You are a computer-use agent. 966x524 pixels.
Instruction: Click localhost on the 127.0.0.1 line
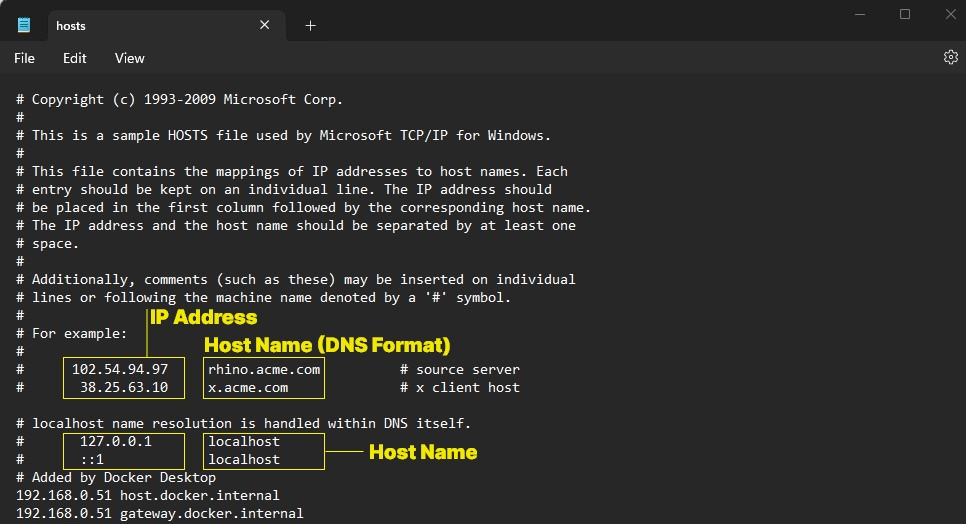click(x=244, y=441)
